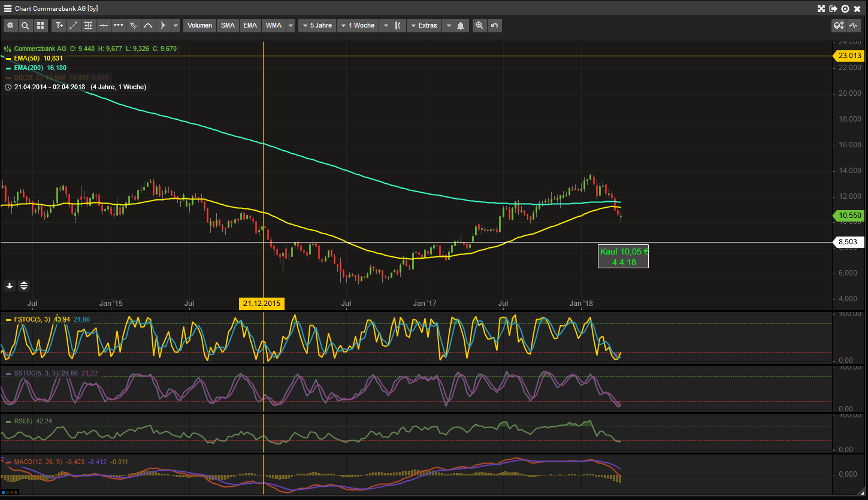Click the magnifier search icon in toolbar
Image resolution: width=868 pixels, height=500 pixels.
[x=25, y=26]
